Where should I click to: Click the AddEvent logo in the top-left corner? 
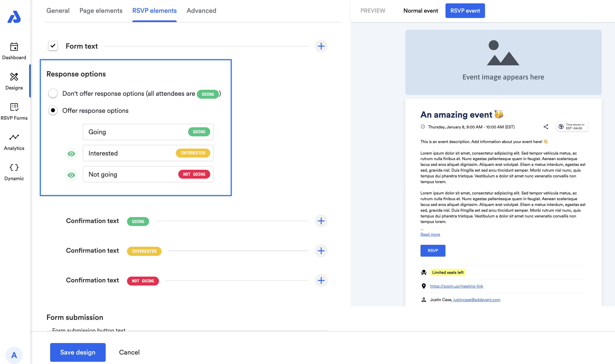[x=14, y=17]
